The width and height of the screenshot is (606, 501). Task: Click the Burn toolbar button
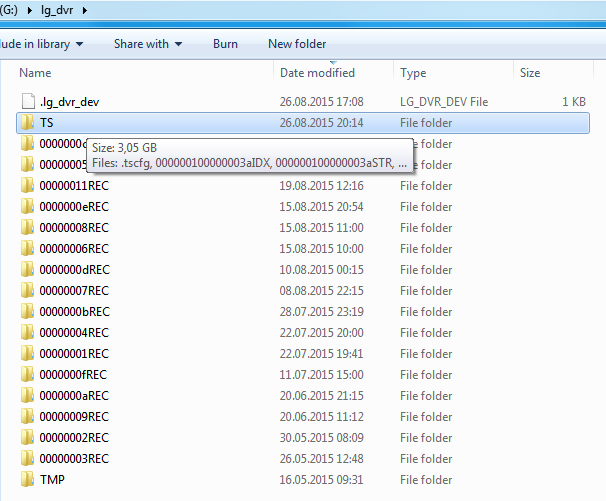[225, 44]
